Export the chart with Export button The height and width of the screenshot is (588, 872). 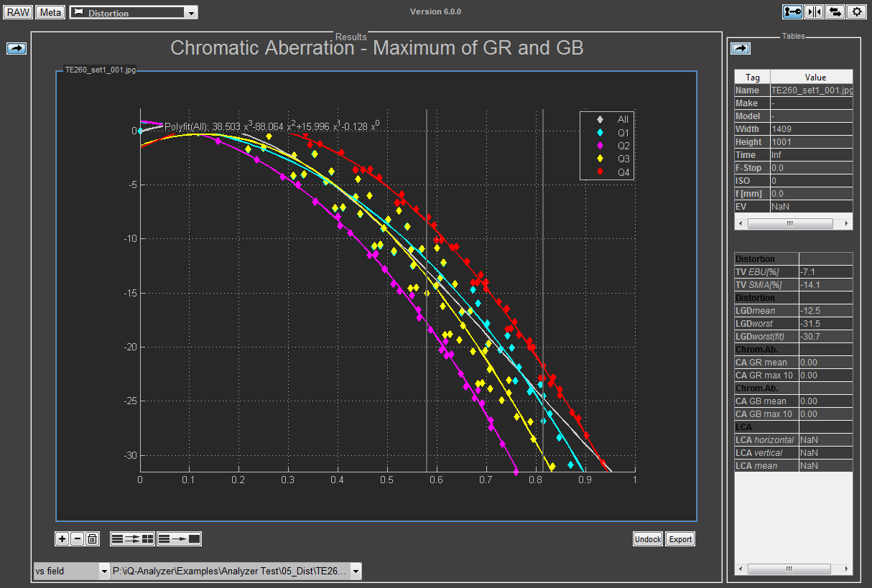click(680, 539)
